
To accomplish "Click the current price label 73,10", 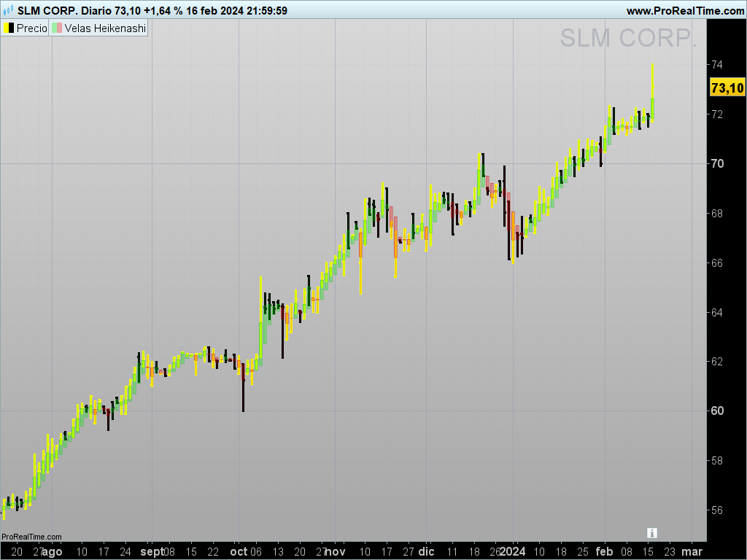I will tap(727, 88).
